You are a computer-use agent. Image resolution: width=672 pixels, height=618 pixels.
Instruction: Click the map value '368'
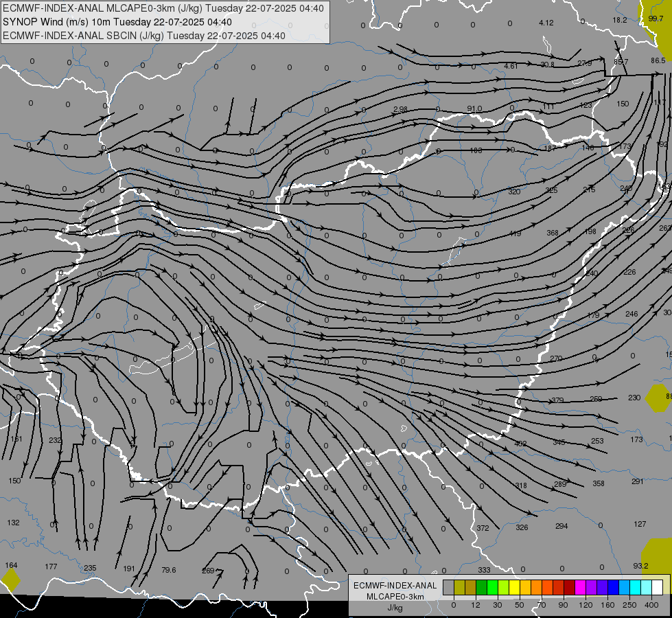click(x=553, y=233)
